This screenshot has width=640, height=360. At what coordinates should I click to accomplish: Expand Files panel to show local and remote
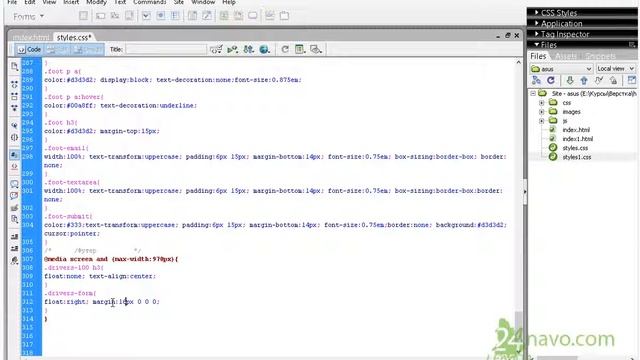(x=631, y=80)
